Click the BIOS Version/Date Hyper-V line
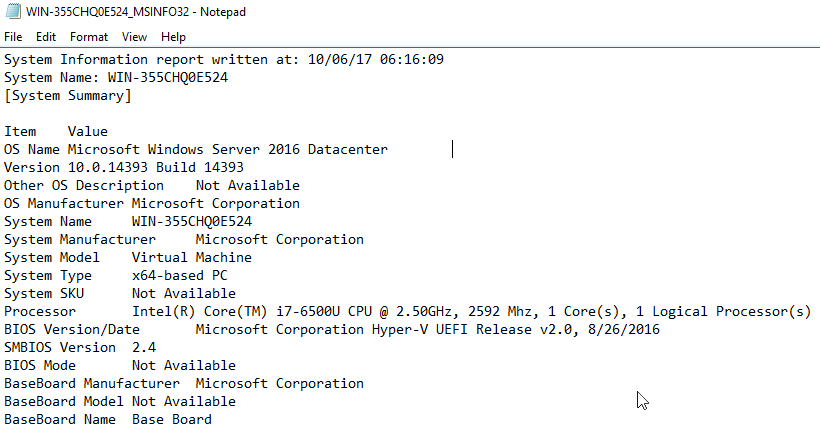The image size is (820, 426). point(330,329)
